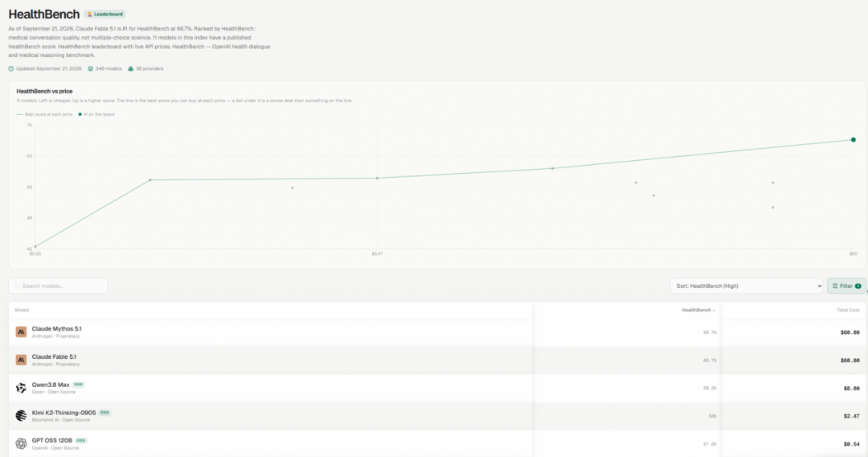Click the OpenAI logo beside GPT OSS 120B
This screenshot has height=457, width=868.
coord(21,443)
